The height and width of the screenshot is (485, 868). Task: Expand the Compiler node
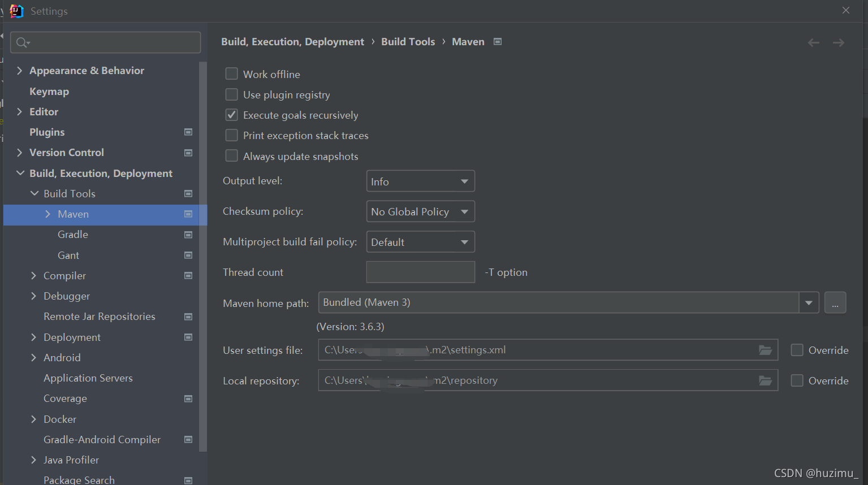(33, 275)
